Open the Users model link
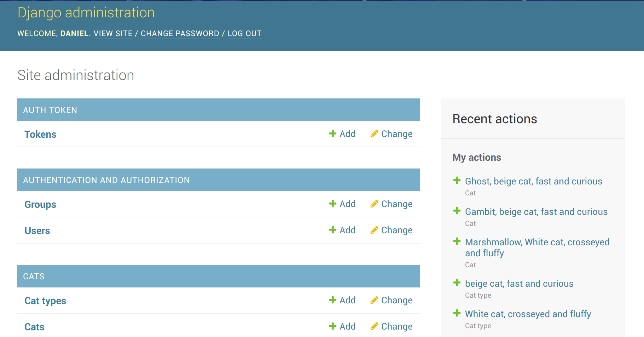The height and width of the screenshot is (337, 644). pos(37,230)
